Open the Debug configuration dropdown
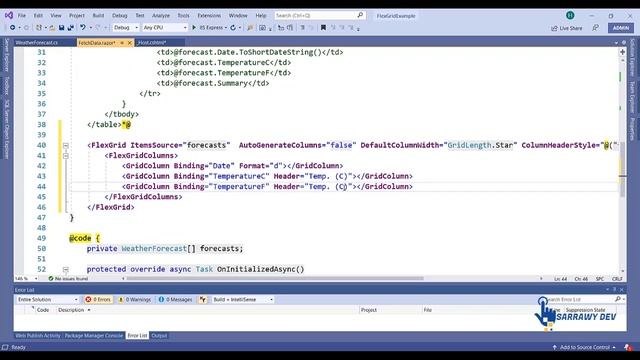 click(x=126, y=27)
